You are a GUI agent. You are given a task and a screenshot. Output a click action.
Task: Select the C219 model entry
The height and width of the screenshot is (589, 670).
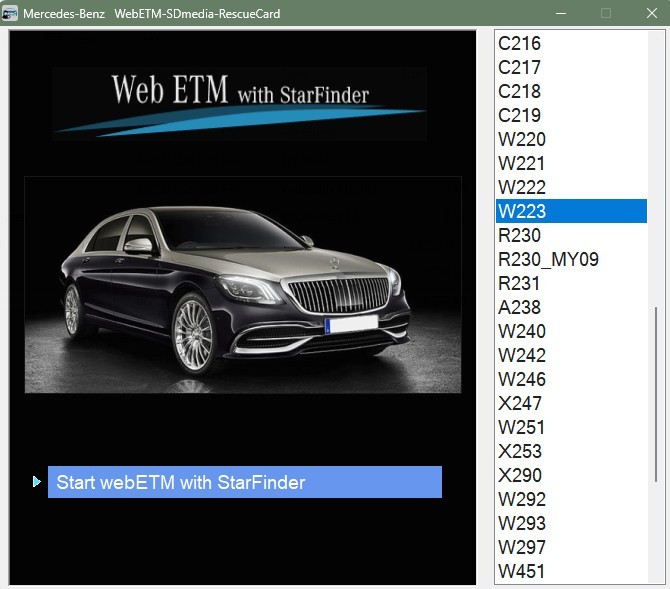click(x=520, y=115)
